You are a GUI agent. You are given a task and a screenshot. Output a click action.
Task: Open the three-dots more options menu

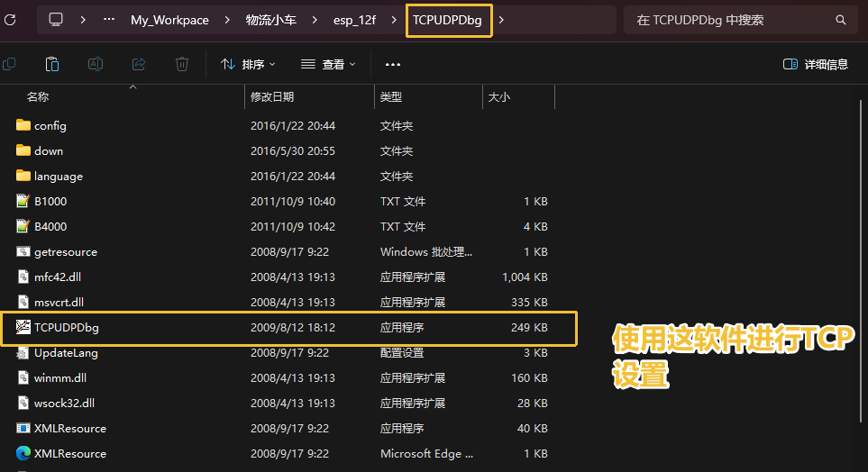coord(393,64)
